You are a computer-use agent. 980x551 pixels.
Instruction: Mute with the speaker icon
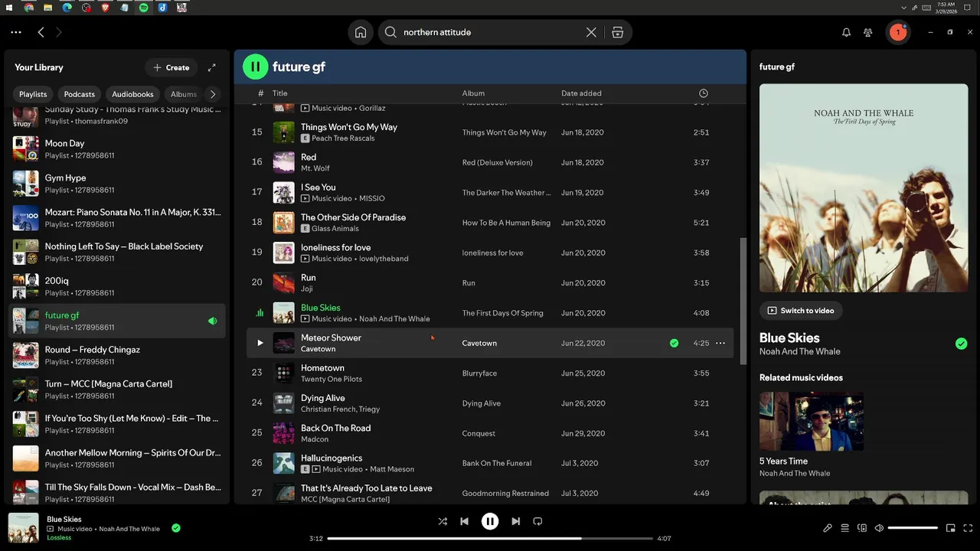click(x=879, y=528)
